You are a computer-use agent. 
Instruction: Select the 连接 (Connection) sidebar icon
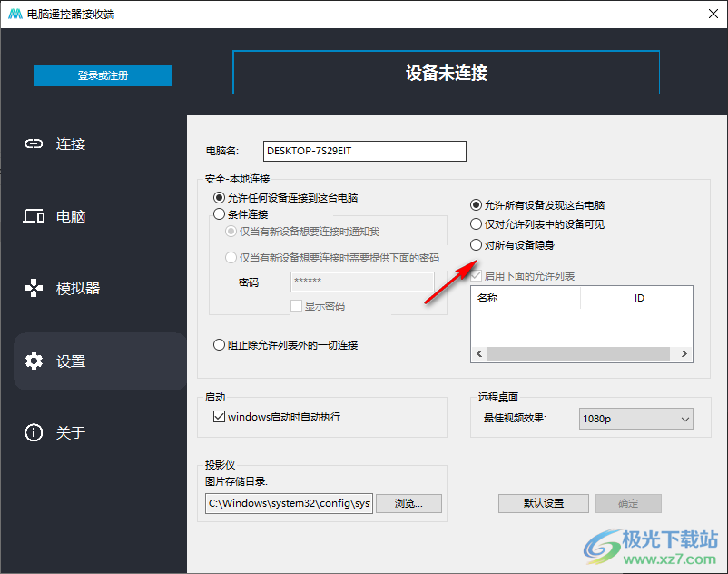point(34,143)
